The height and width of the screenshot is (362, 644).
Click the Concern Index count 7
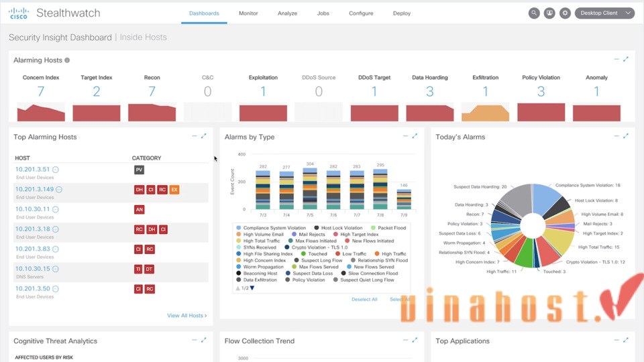point(41,91)
